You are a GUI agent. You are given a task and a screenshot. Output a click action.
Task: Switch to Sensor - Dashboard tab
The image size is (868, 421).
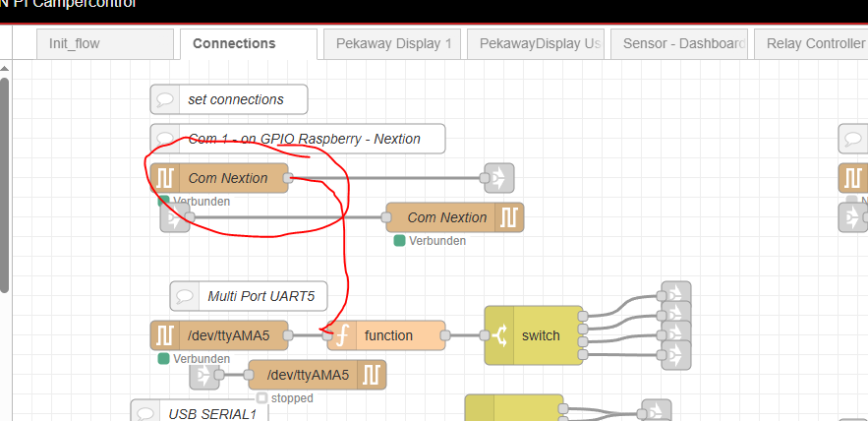pyautogui.click(x=679, y=43)
